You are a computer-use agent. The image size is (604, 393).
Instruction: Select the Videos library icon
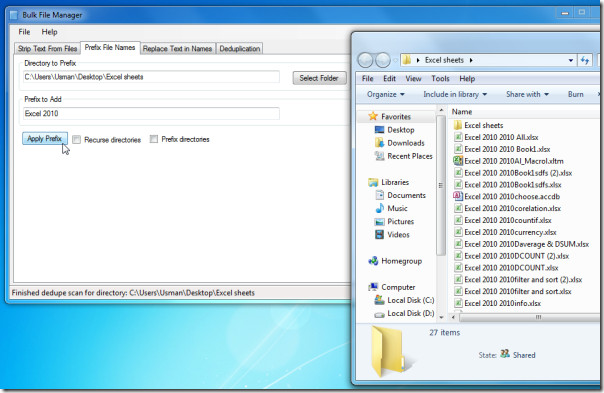pos(379,234)
